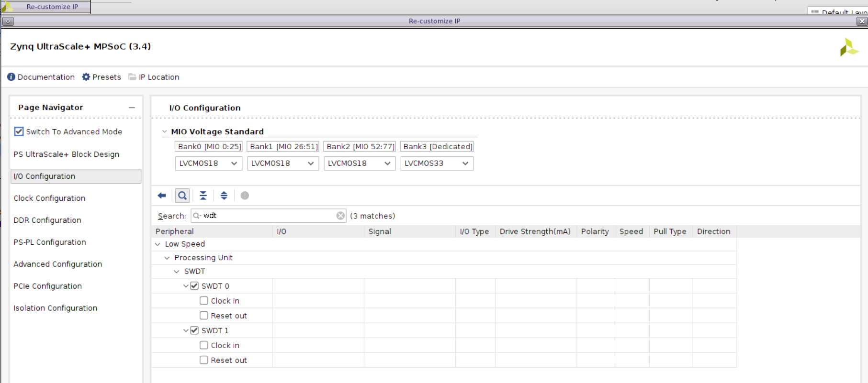The width and height of the screenshot is (868, 383).
Task: Collapse the SWDT tree node
Action: point(177,271)
